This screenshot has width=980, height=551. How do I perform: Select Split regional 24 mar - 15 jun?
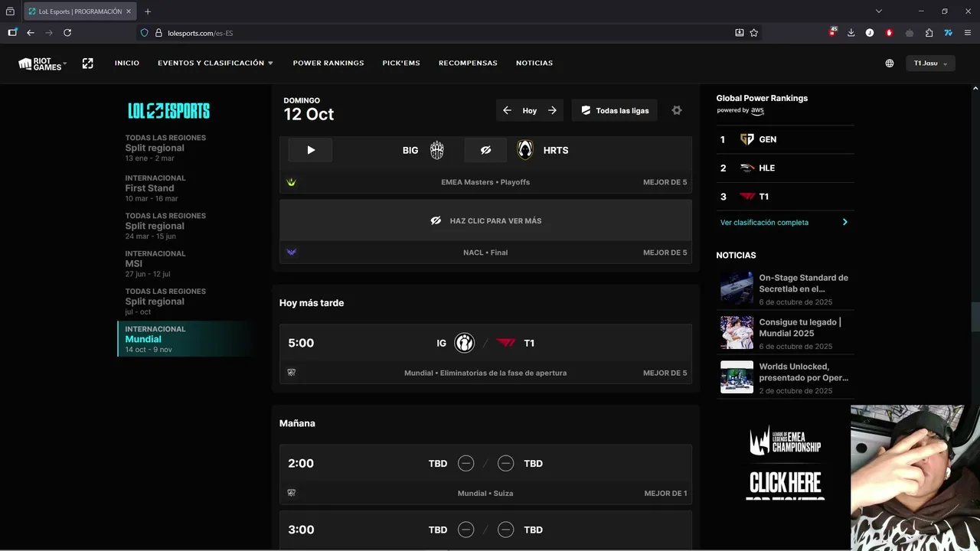(x=184, y=226)
